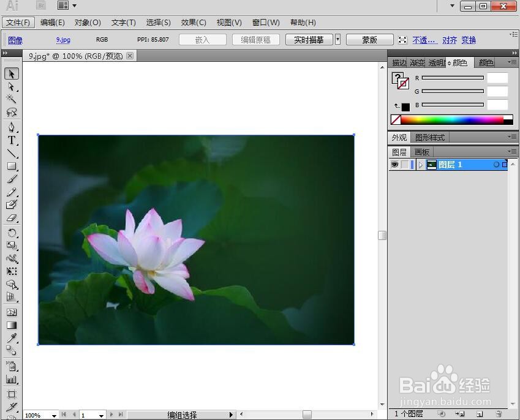Select the Magic Wand tool
Viewport: 520px width, 420px height.
pyautogui.click(x=12, y=99)
